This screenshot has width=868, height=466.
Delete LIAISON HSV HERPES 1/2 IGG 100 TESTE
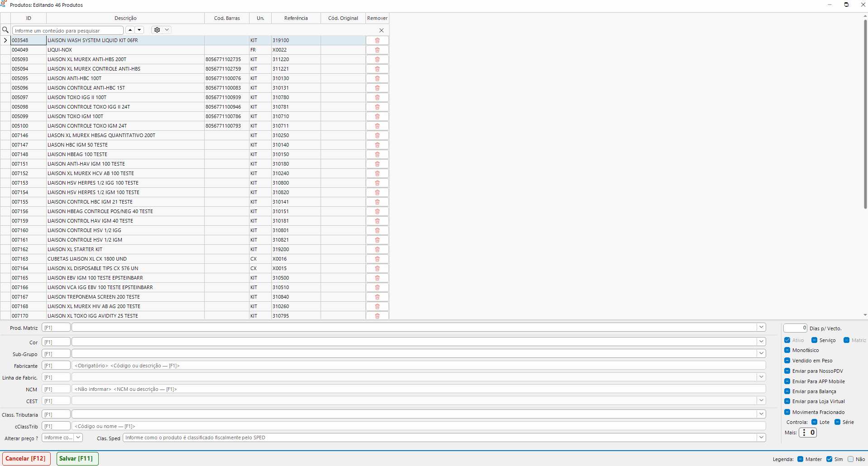pyautogui.click(x=377, y=183)
